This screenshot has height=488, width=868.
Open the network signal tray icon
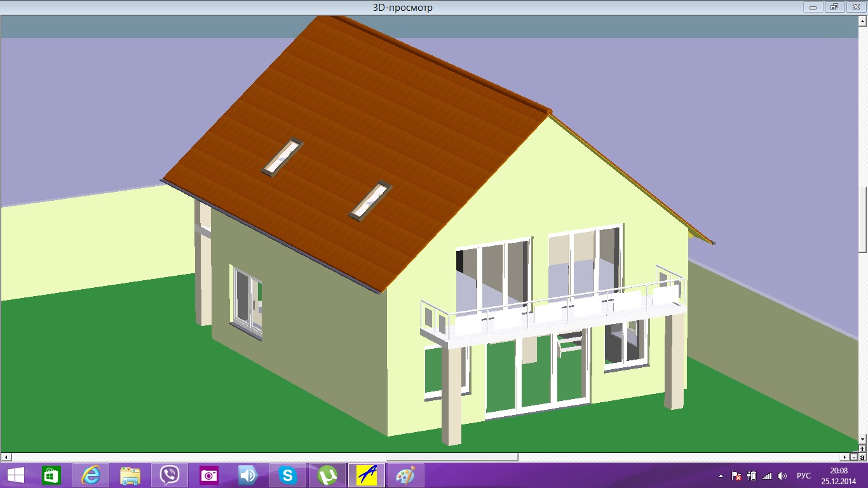(x=767, y=476)
